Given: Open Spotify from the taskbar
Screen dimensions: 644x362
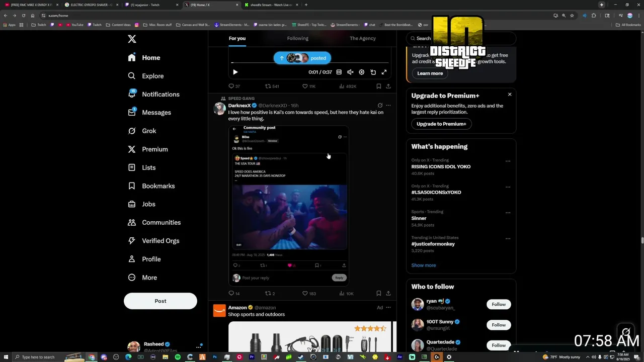Looking at the screenshot, I should [178, 357].
